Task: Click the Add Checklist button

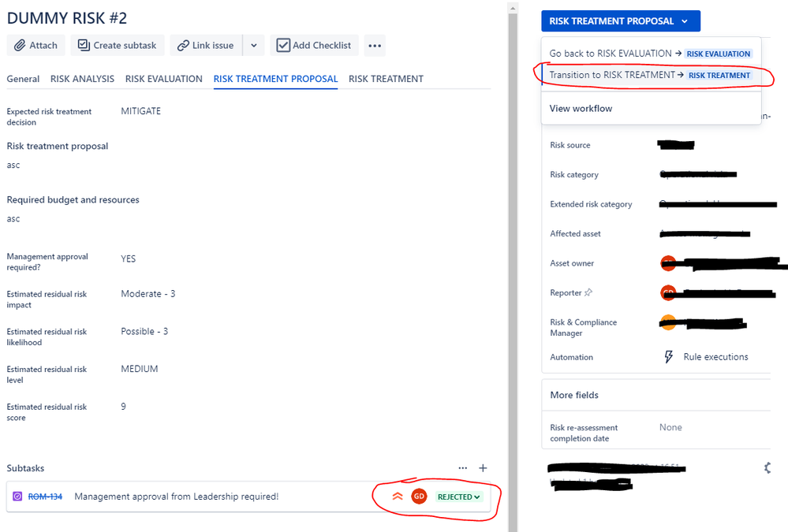Action: [x=314, y=45]
